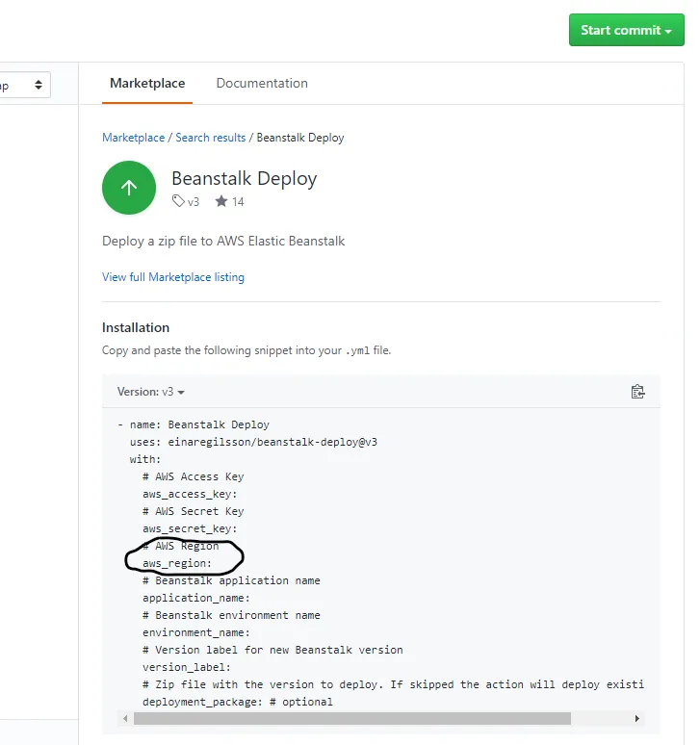Click the 'with:' line in snippet
Image resolution: width=700 pixels, height=745 pixels.
point(145,459)
